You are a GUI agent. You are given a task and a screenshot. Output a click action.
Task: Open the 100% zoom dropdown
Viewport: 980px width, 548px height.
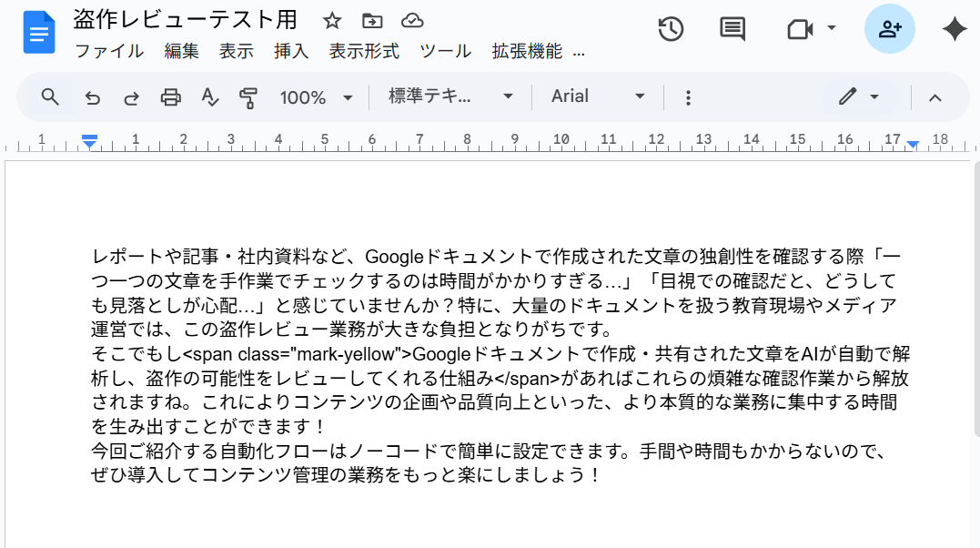[x=316, y=97]
